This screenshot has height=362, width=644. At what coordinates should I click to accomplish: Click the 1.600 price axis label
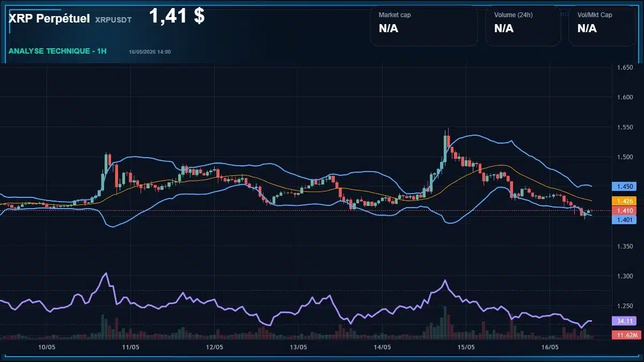tap(624, 97)
